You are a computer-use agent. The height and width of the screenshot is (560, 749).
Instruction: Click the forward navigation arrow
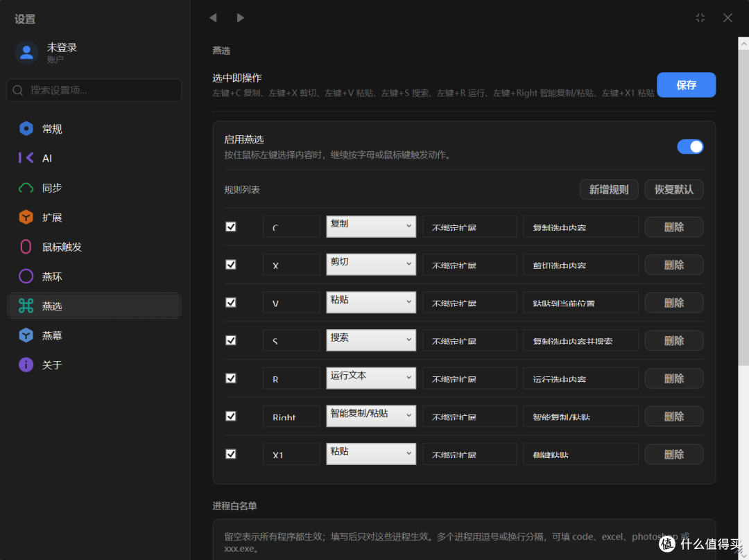tap(240, 17)
